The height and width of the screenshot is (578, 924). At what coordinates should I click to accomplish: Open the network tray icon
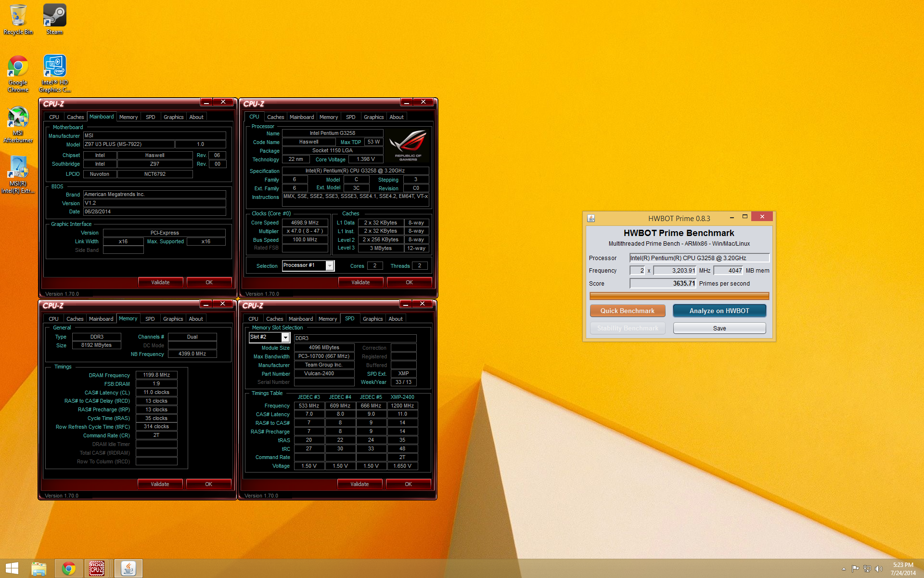(x=867, y=569)
